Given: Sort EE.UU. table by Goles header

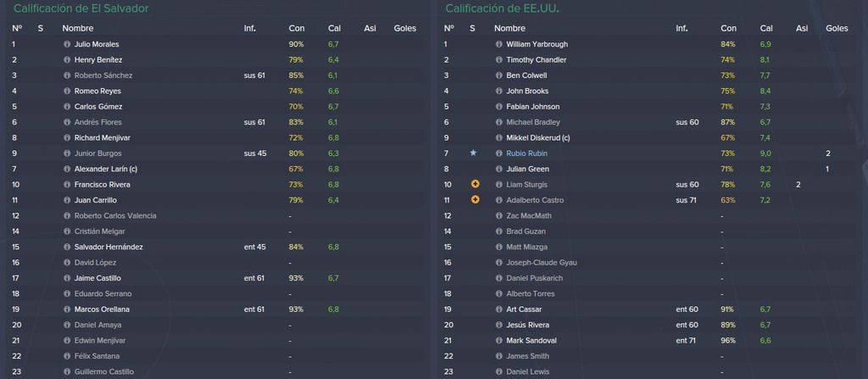Looking at the screenshot, I should click(x=837, y=28).
